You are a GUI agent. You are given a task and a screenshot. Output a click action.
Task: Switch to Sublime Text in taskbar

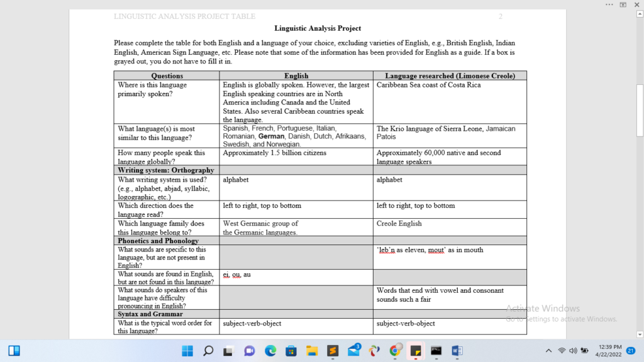[332, 351]
